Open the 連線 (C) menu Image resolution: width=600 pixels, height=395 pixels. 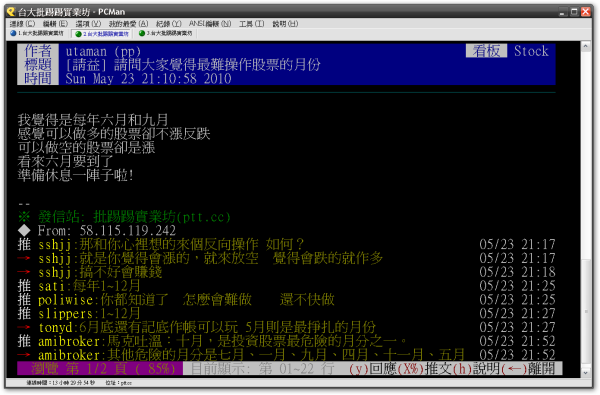point(22,24)
